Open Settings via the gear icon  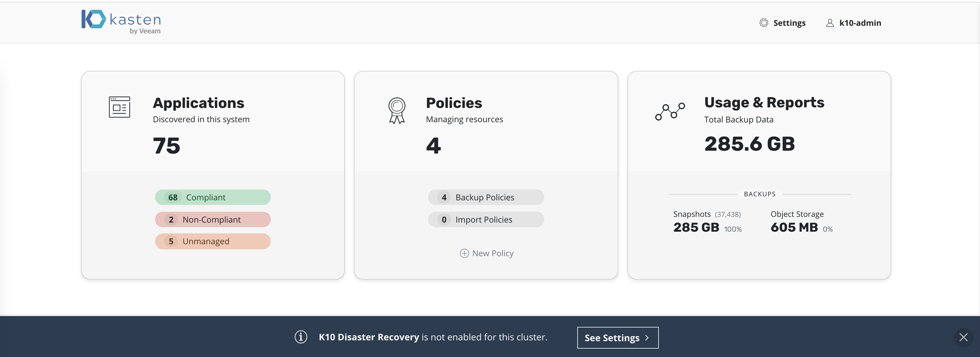click(764, 23)
